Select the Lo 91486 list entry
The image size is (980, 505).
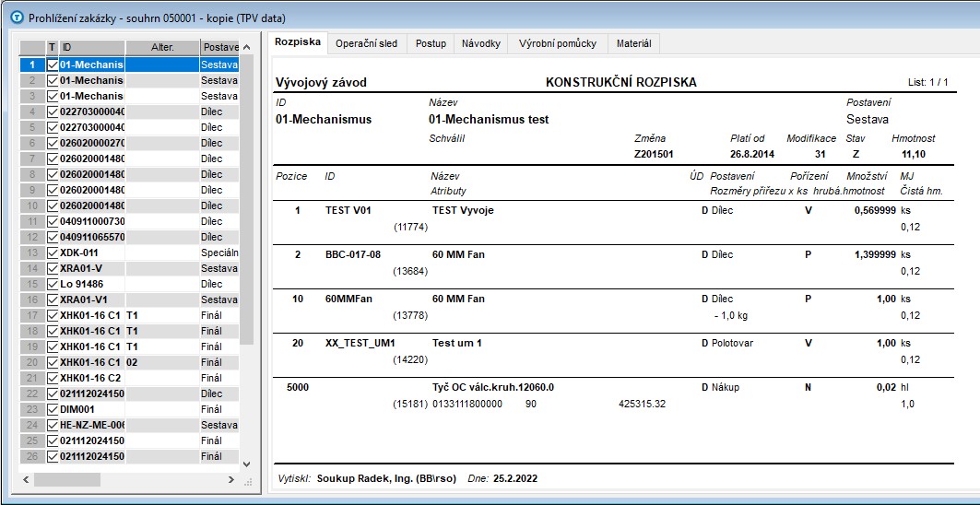coord(129,284)
